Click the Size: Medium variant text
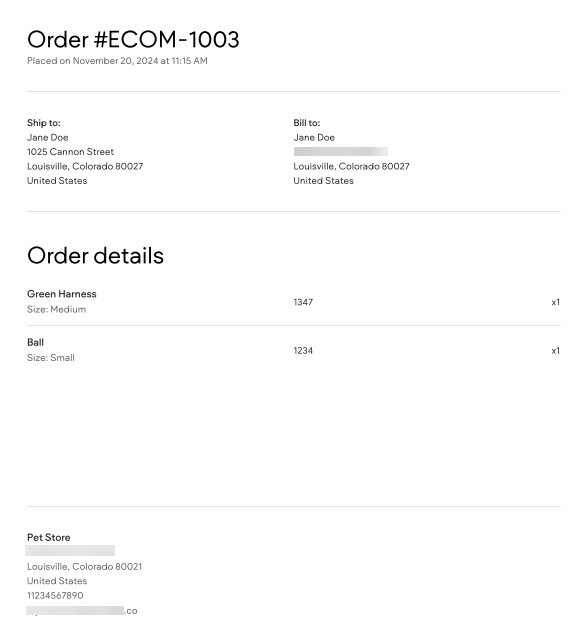This screenshot has width=587, height=630. pos(56,309)
